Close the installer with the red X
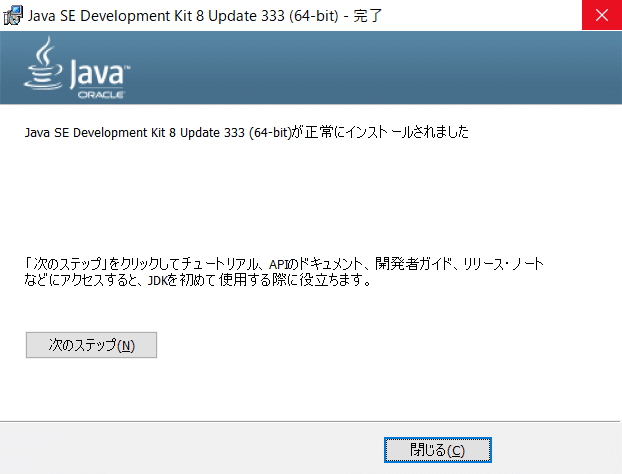This screenshot has width=622, height=474. [x=602, y=15]
